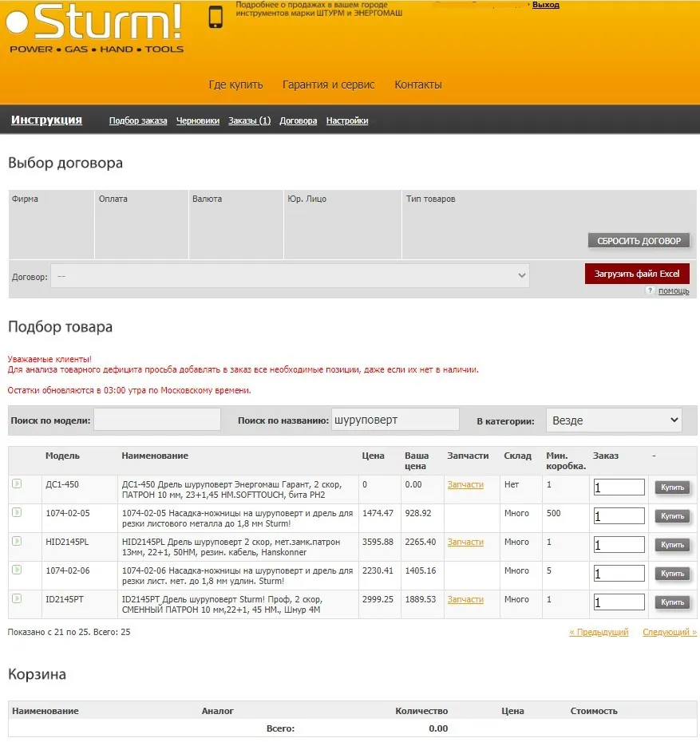
Task: Open Запчасти link for ID2145PT
Action: [465, 599]
